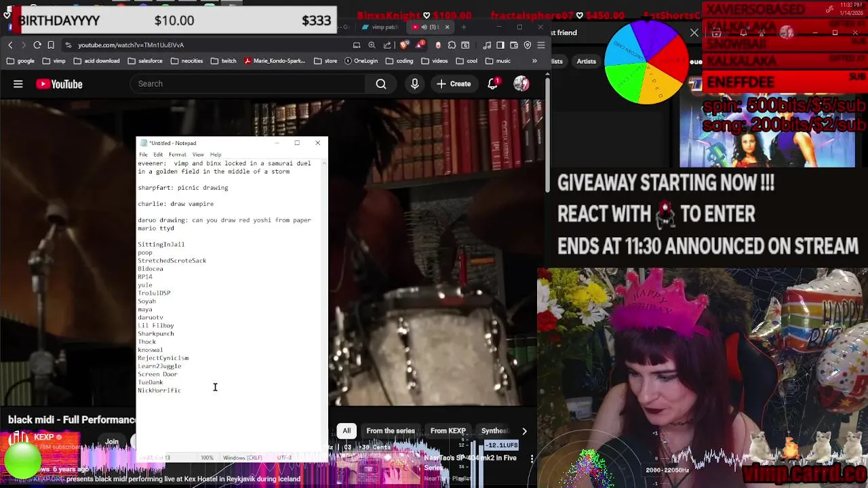Click the share page icon in address bar
The image size is (868, 488).
[387, 45]
